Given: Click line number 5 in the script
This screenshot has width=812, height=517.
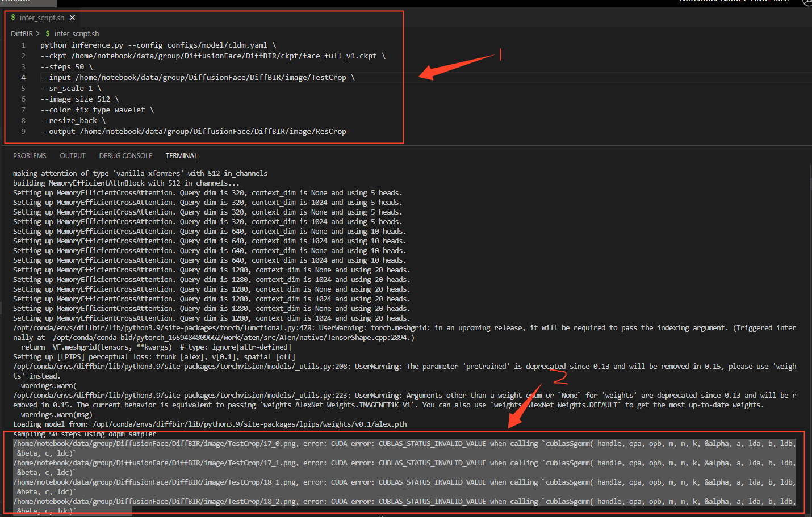Looking at the screenshot, I should click(23, 88).
